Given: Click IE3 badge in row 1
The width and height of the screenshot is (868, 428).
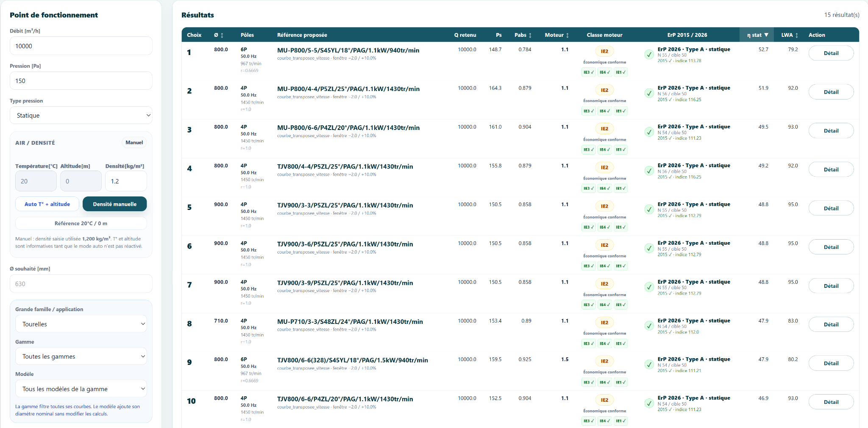Looking at the screenshot, I should pyautogui.click(x=588, y=72).
